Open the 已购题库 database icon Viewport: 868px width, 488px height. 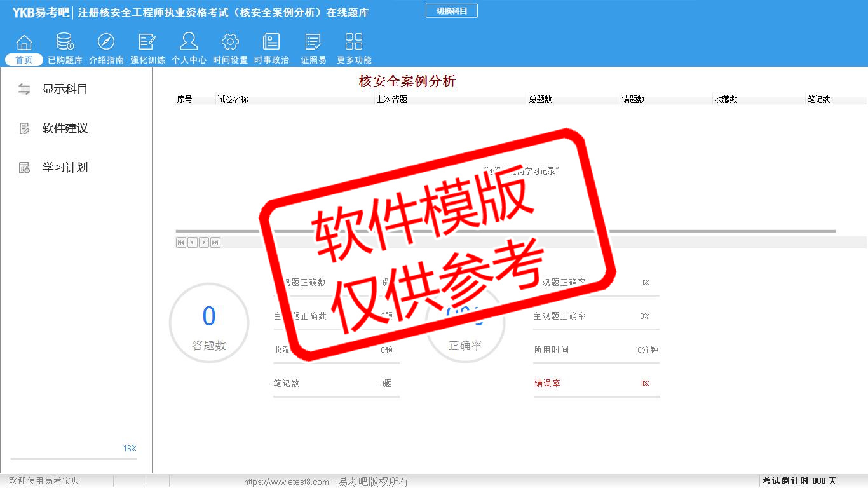65,43
